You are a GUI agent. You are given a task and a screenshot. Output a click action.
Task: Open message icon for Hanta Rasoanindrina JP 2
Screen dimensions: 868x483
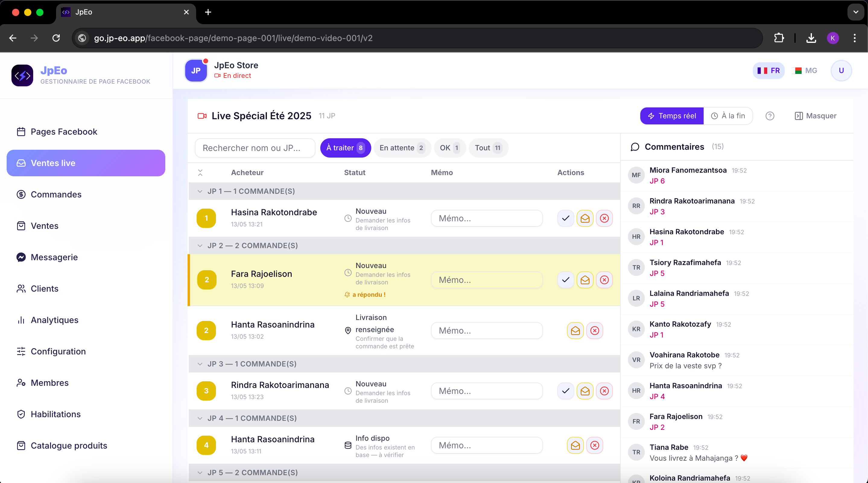click(x=575, y=330)
